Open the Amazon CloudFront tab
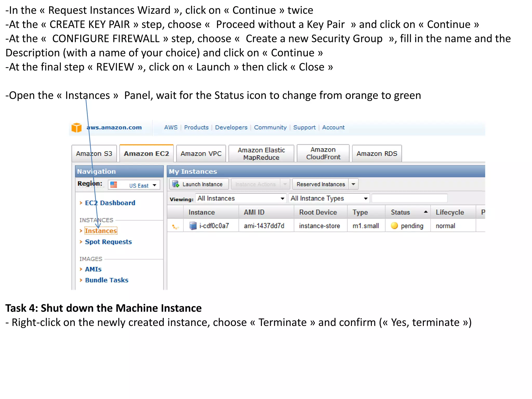532x399 pixels. click(323, 153)
